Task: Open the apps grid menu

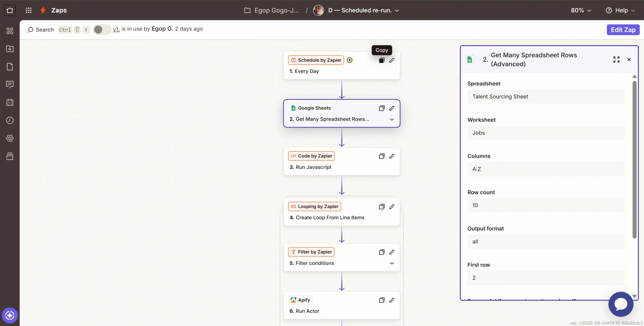Action: tap(29, 10)
